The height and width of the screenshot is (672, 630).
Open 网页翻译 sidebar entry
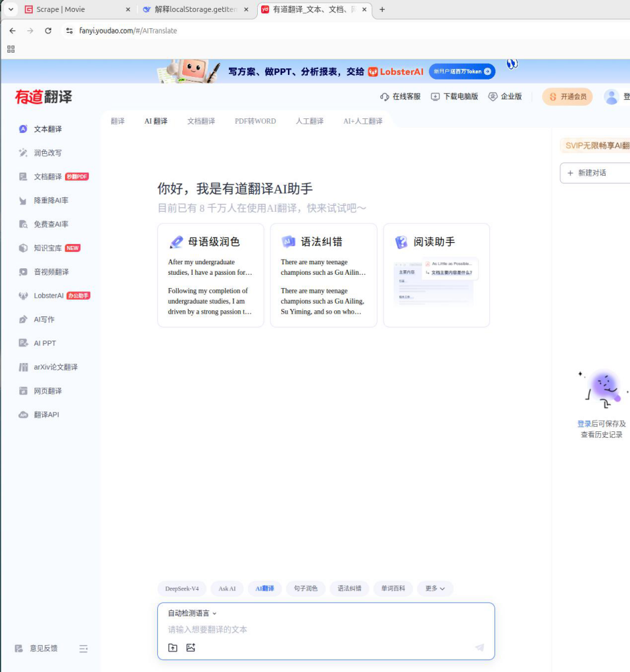pyautogui.click(x=41, y=391)
